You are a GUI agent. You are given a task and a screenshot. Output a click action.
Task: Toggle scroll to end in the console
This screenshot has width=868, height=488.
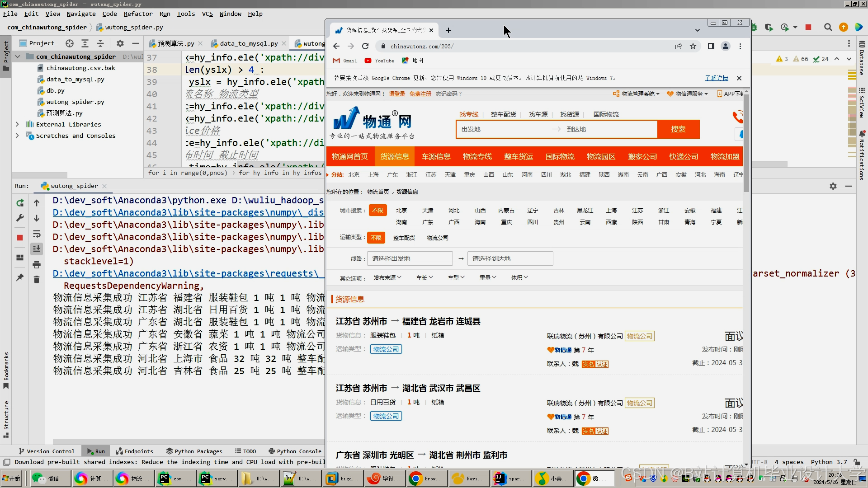coord(37,249)
